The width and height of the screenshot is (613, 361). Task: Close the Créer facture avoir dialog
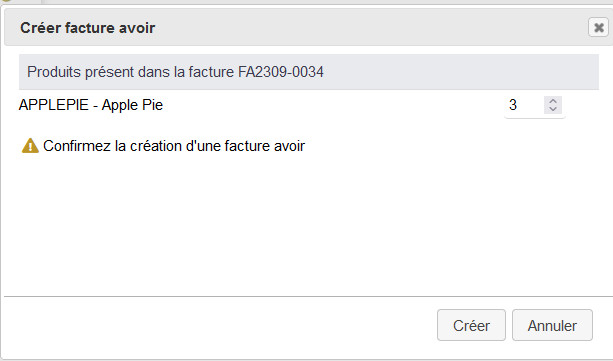coord(598,27)
